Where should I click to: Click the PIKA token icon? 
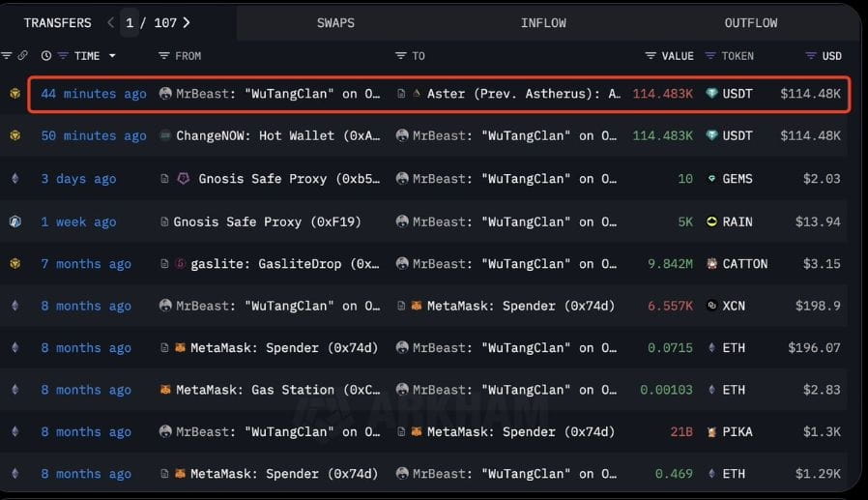pos(711,432)
